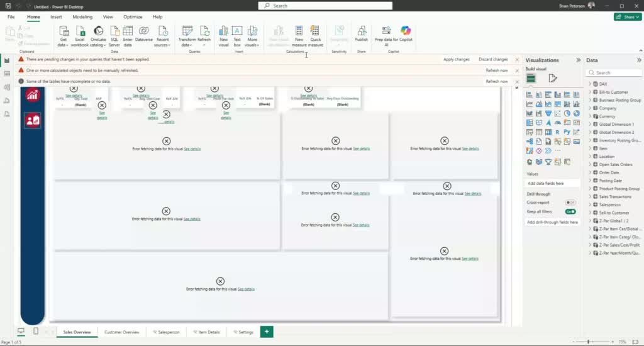Viewport: 644px width, 346px height.
Task: Choose the Python visual icon
Action: pos(567,132)
